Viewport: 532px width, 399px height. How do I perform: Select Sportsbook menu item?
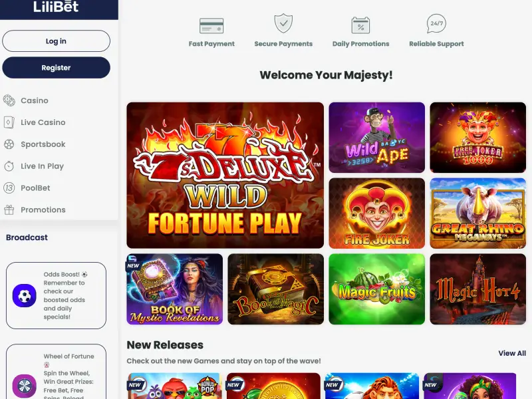(43, 144)
